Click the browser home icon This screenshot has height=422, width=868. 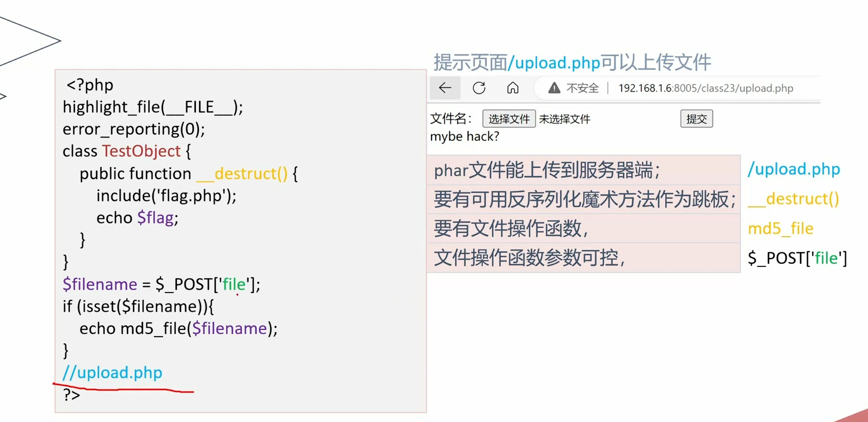click(x=513, y=88)
